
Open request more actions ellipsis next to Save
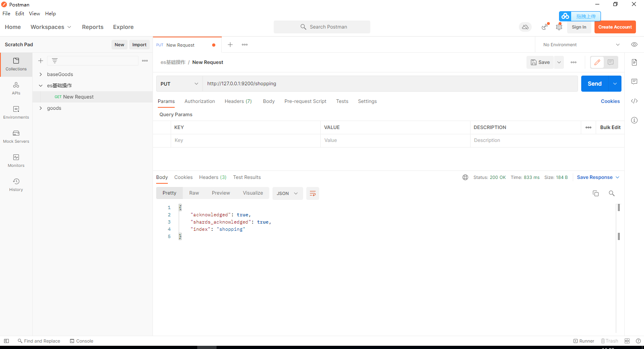pyautogui.click(x=574, y=62)
